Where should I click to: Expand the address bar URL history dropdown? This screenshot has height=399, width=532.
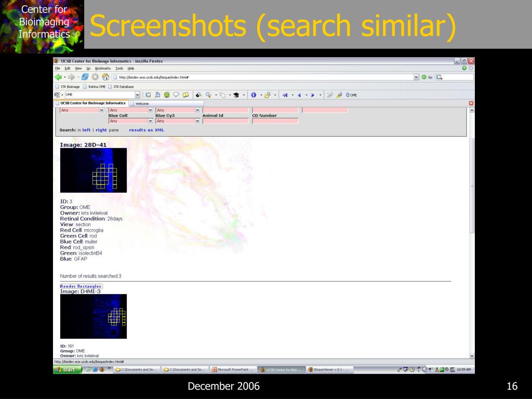point(416,77)
